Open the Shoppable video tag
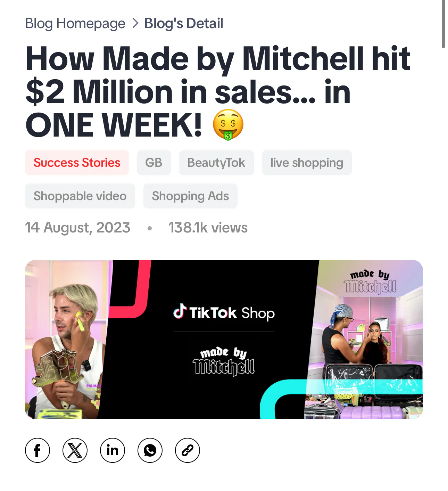The width and height of the screenshot is (448, 491). coord(80,196)
